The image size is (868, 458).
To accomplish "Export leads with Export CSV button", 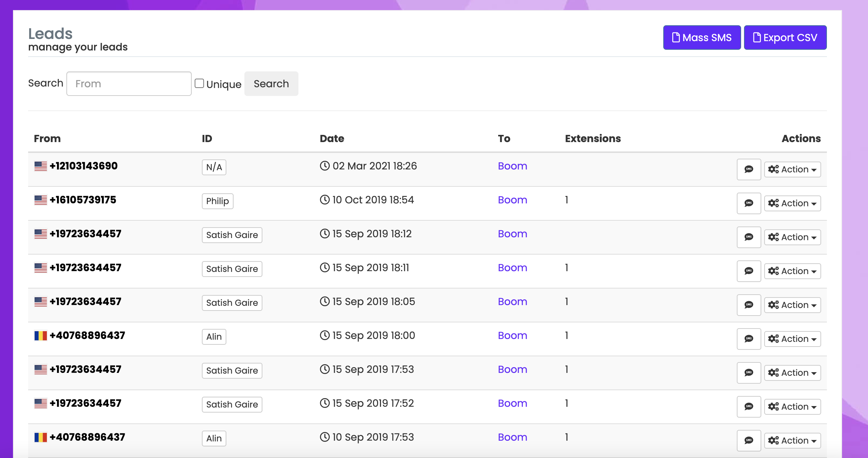I will click(785, 38).
